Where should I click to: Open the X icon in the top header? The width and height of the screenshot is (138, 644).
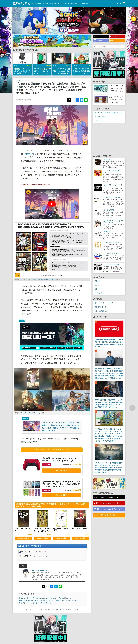(120, 4)
